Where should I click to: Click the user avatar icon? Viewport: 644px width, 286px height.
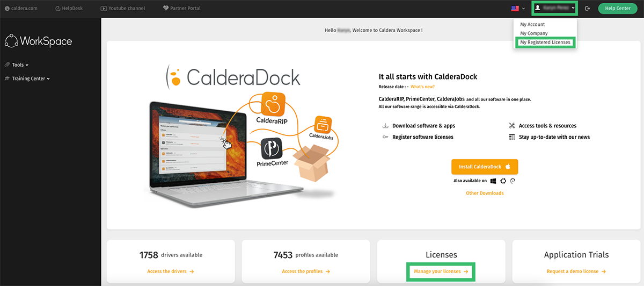click(x=538, y=8)
